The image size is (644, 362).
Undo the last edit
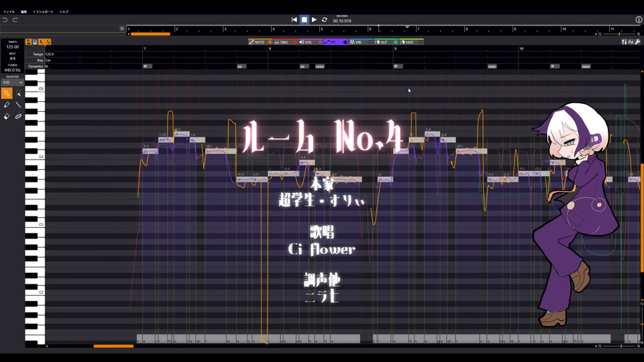[5, 19]
